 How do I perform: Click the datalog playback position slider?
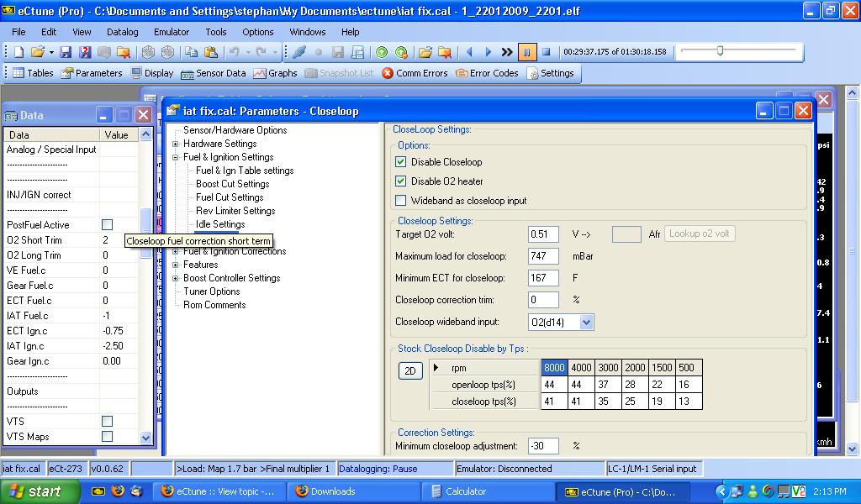pos(720,51)
